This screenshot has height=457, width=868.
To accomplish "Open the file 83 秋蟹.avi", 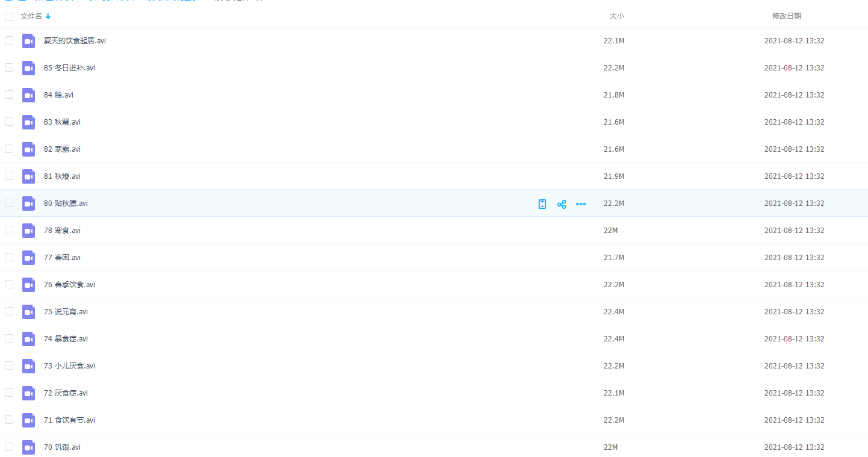I will pyautogui.click(x=62, y=122).
